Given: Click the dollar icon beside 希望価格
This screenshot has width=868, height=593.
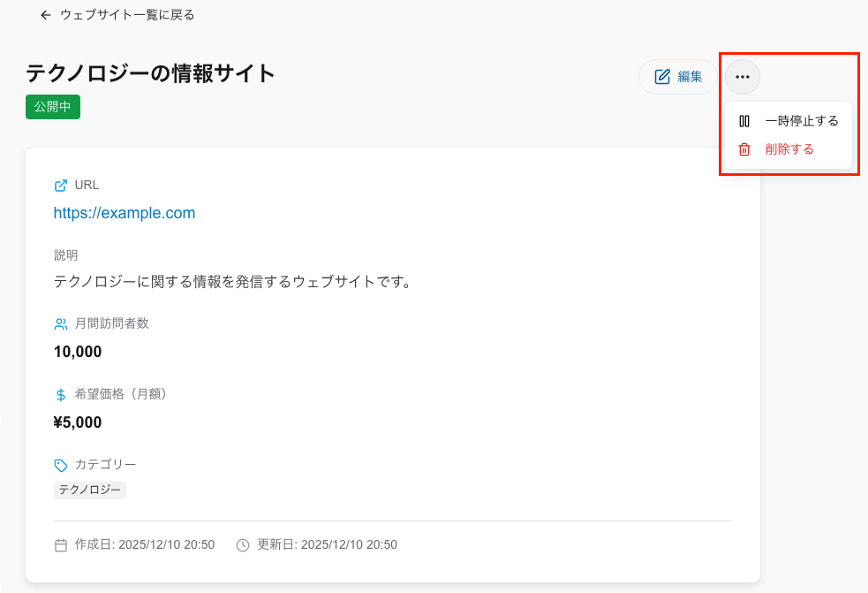Looking at the screenshot, I should click(61, 395).
